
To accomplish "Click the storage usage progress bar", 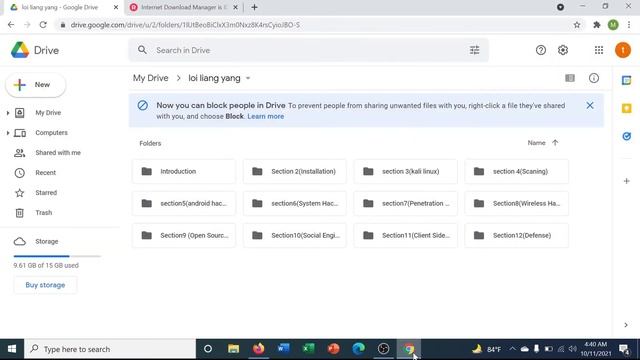I will (57, 256).
